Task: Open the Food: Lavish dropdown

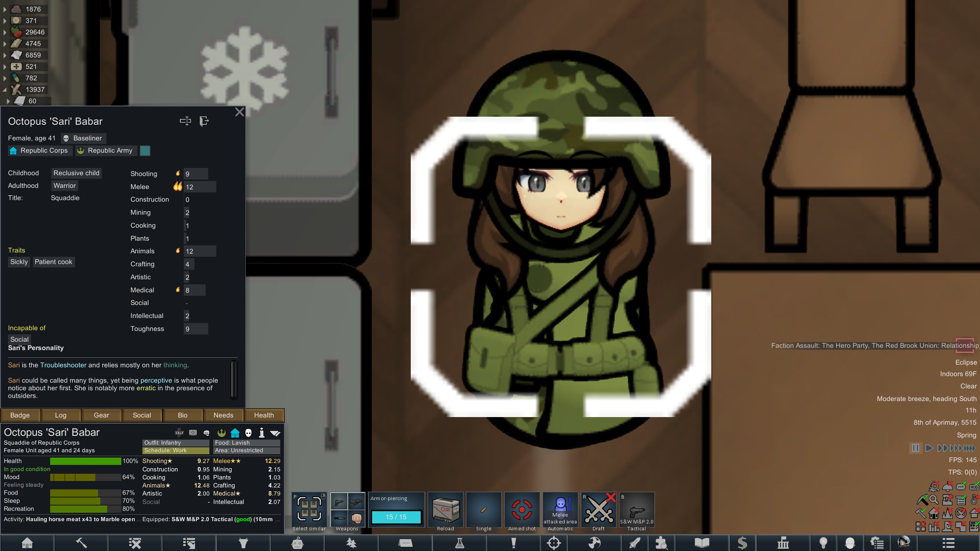Action: [247, 443]
